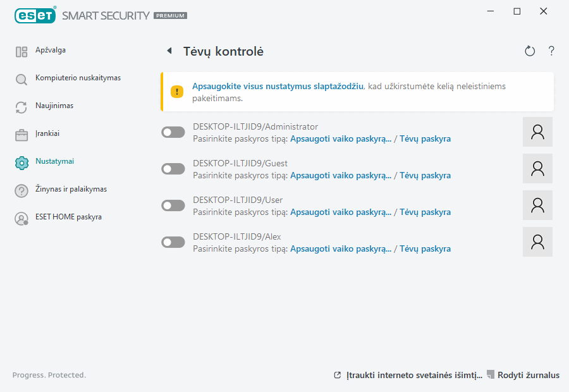Click the Guest account avatar icon
The height and width of the screenshot is (392, 569).
537,169
